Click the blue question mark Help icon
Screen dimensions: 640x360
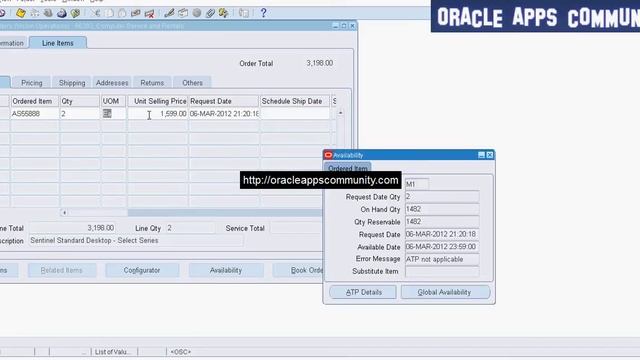tap(263, 13)
